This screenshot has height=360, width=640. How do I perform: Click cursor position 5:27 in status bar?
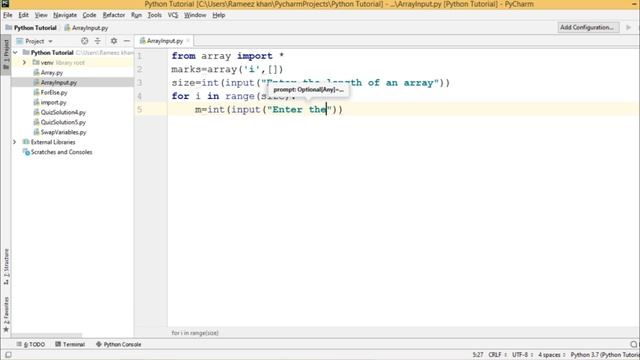click(x=478, y=355)
